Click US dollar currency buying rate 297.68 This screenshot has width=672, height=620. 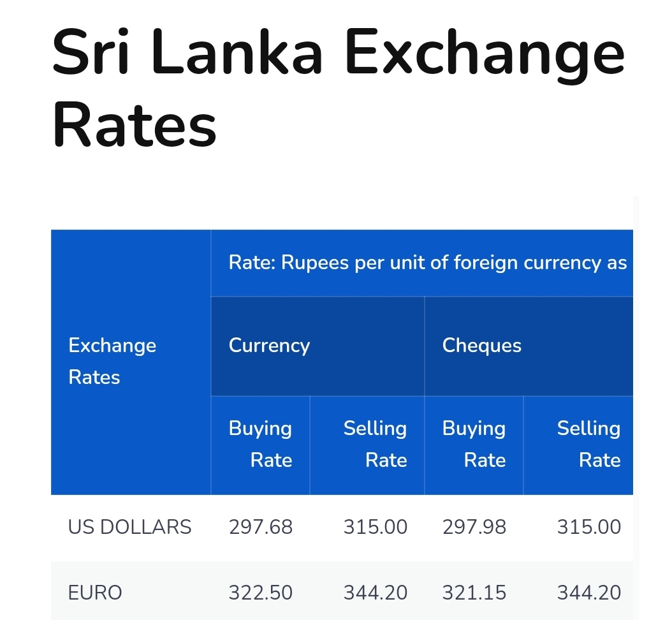261,527
